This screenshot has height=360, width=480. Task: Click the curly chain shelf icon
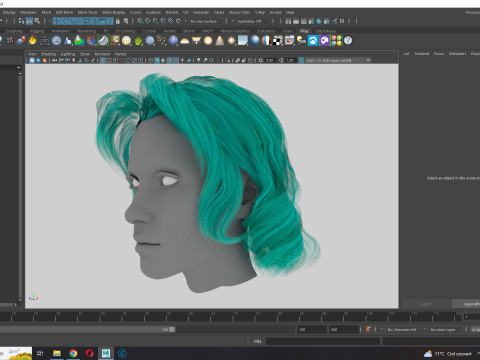[161, 41]
